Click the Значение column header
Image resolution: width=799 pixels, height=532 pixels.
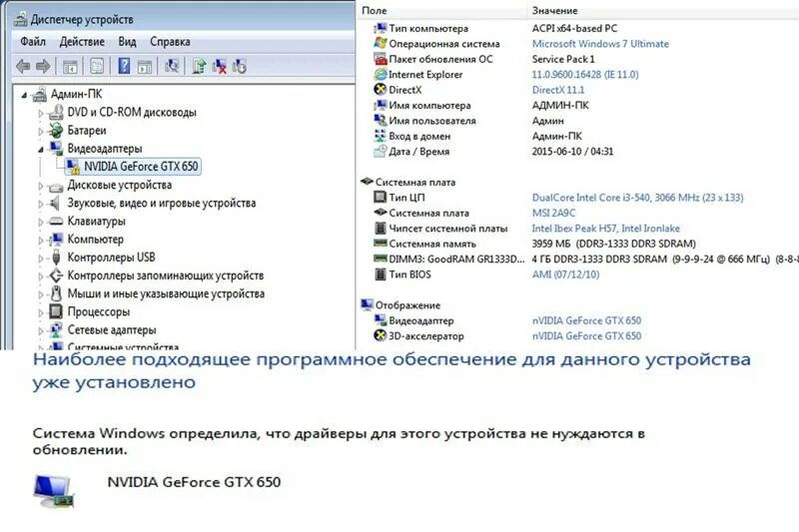click(554, 10)
